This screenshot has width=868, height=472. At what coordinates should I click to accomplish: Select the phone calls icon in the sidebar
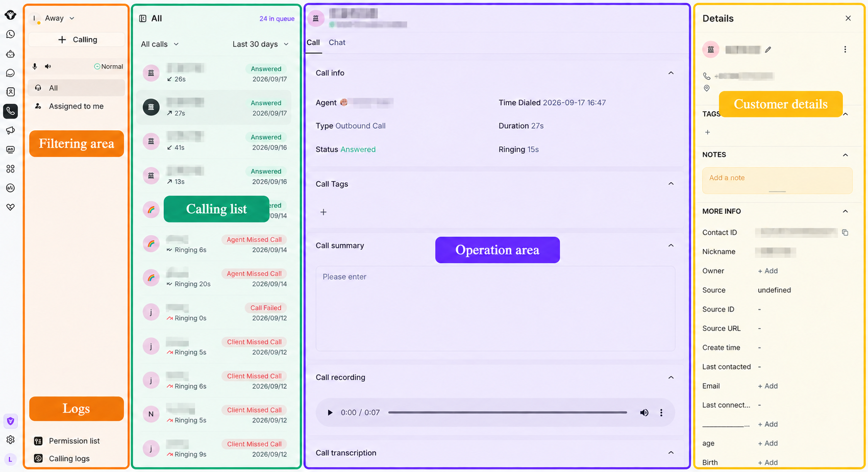click(10, 111)
